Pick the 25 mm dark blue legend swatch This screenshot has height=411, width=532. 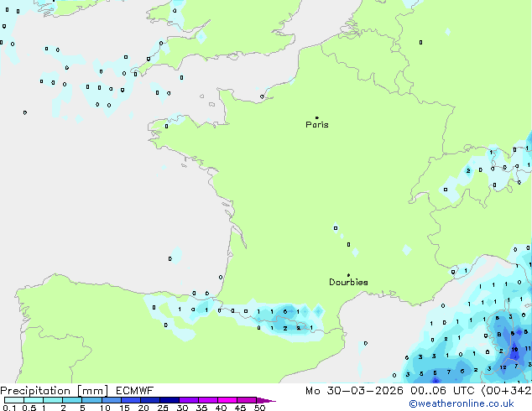(169, 400)
